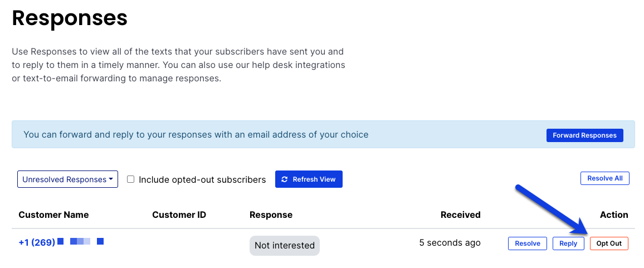Click the blue forwarding info banner text
Viewport: 644px width, 268px height.
tap(196, 134)
